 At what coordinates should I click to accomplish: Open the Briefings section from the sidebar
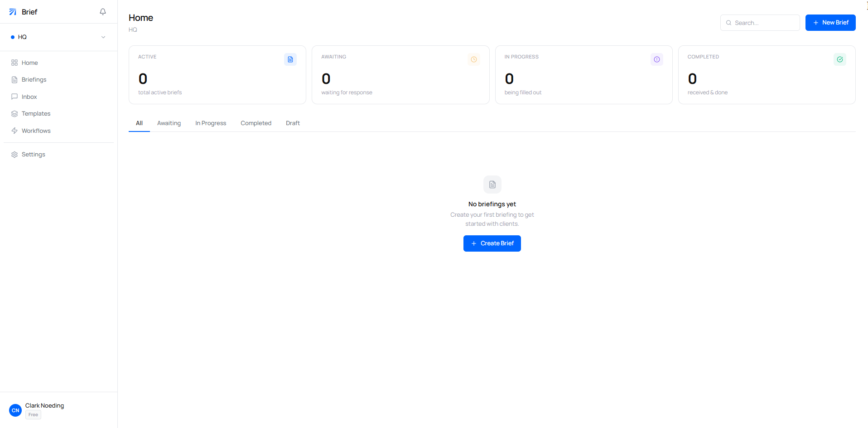[34, 79]
